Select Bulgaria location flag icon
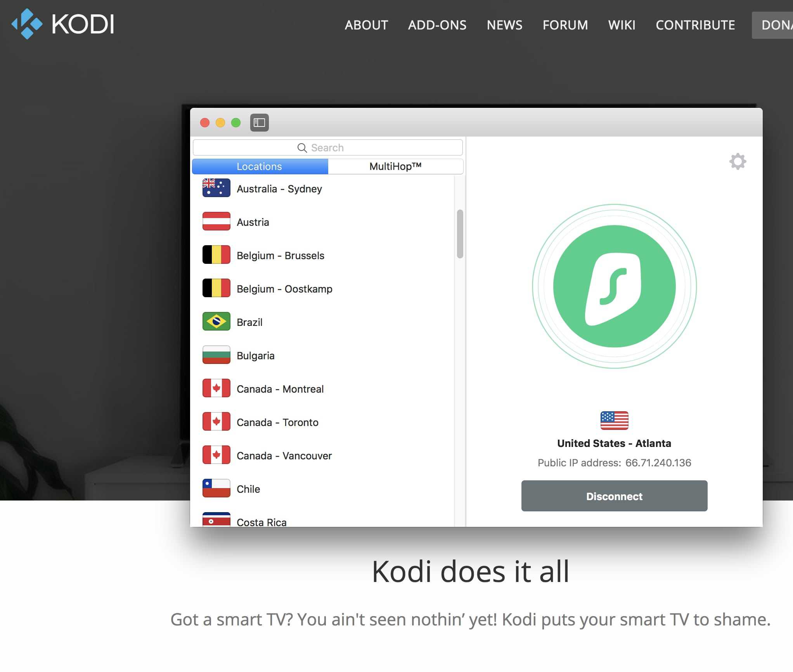 (x=216, y=355)
